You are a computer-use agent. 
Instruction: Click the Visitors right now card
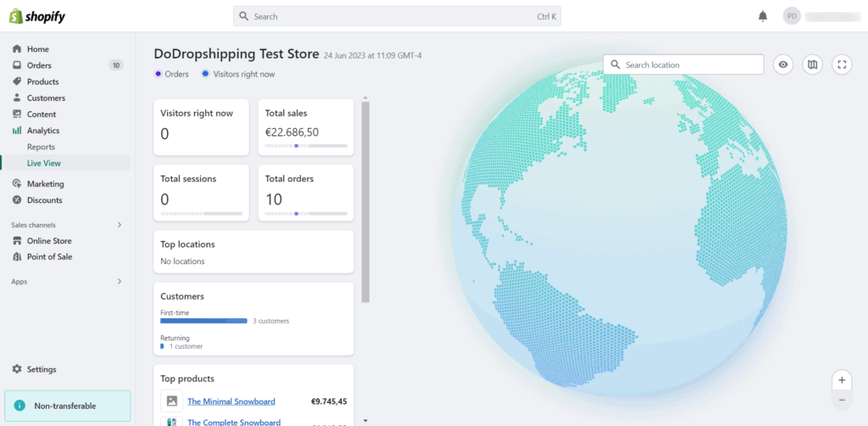[202, 127]
